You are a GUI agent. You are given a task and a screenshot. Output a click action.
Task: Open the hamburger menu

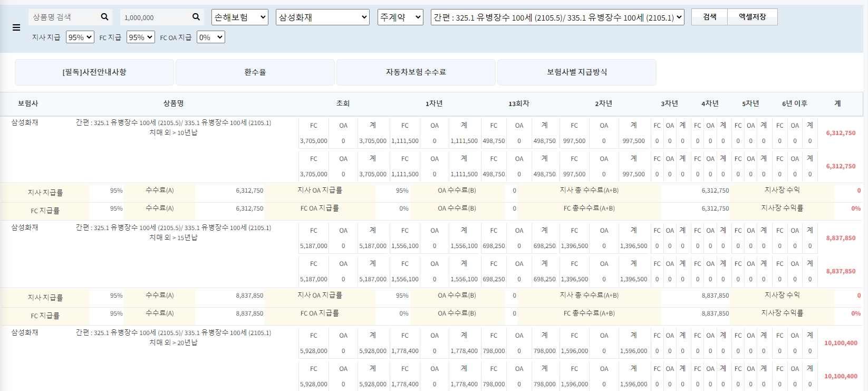tap(16, 27)
